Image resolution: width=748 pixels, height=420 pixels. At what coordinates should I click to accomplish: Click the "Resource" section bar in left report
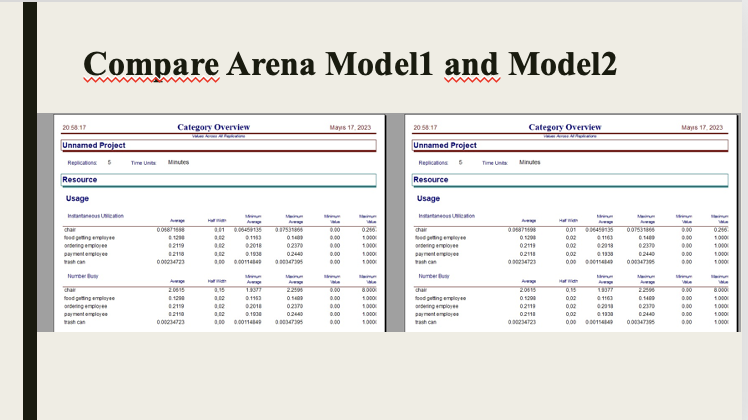click(219, 180)
